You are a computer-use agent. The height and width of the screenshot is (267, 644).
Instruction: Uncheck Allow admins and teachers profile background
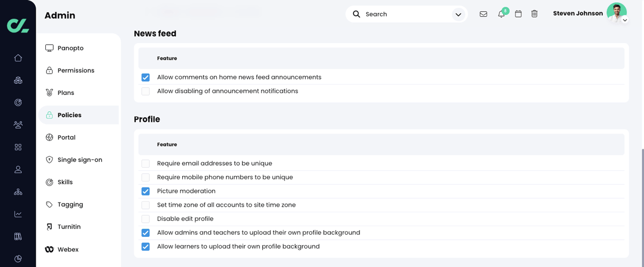click(145, 232)
